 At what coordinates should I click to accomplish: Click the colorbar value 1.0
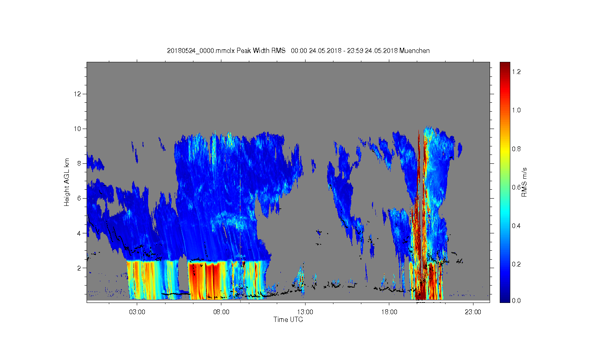pyautogui.click(x=516, y=110)
